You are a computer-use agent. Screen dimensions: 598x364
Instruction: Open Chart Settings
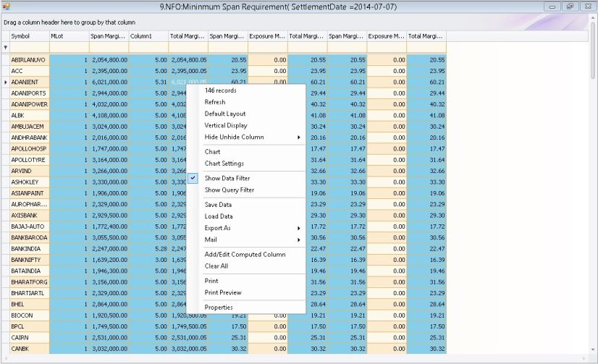click(224, 164)
